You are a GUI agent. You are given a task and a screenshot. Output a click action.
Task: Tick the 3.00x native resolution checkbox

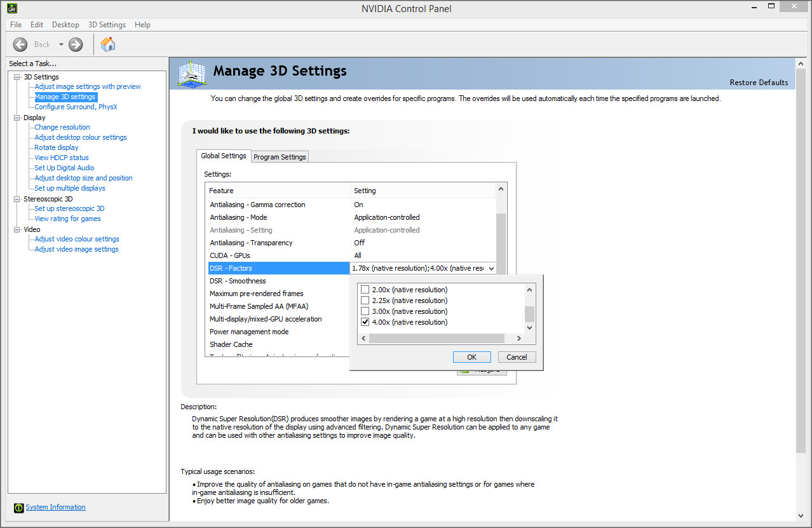tap(365, 311)
